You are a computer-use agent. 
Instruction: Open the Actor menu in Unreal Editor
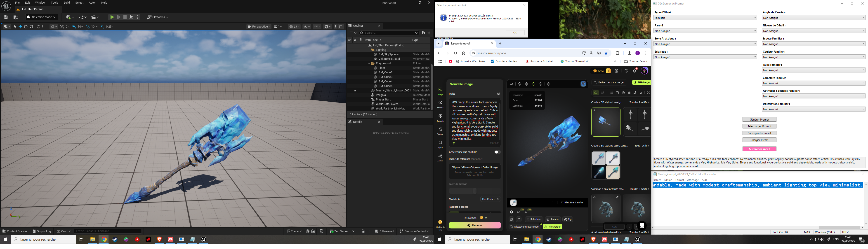click(x=92, y=3)
